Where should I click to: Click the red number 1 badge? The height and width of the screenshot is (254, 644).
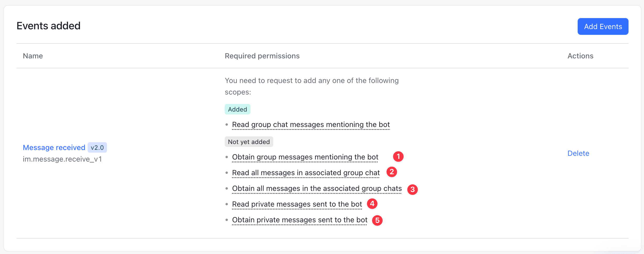(398, 157)
